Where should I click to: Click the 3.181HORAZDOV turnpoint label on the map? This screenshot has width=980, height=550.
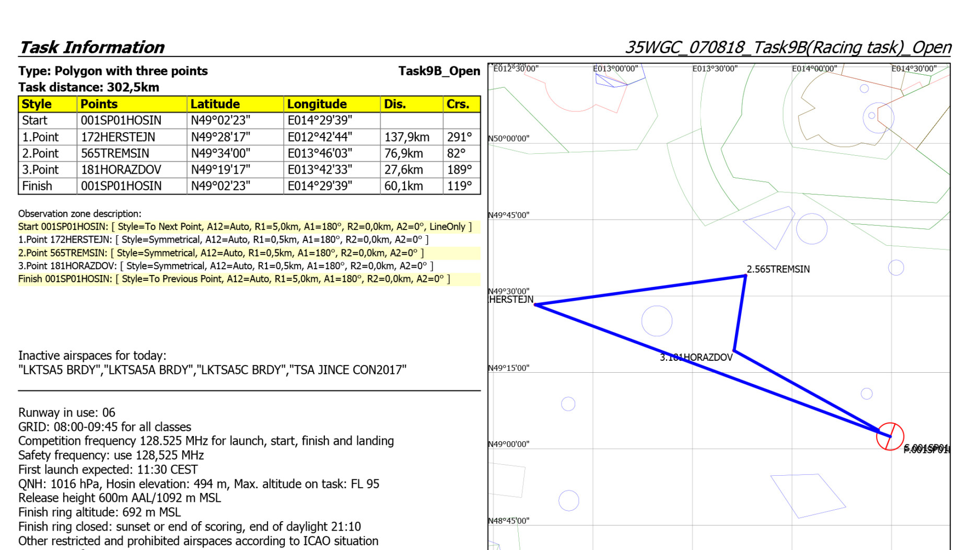tap(696, 358)
